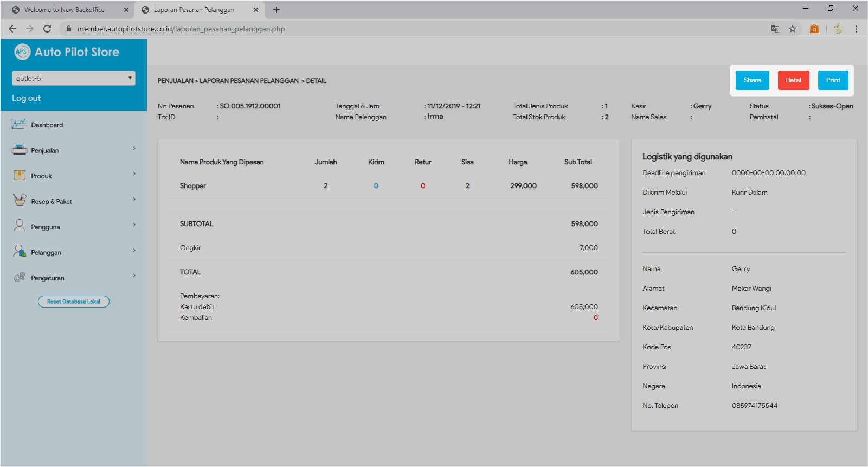Click the Dashboard chart icon in sidebar

pyautogui.click(x=19, y=124)
